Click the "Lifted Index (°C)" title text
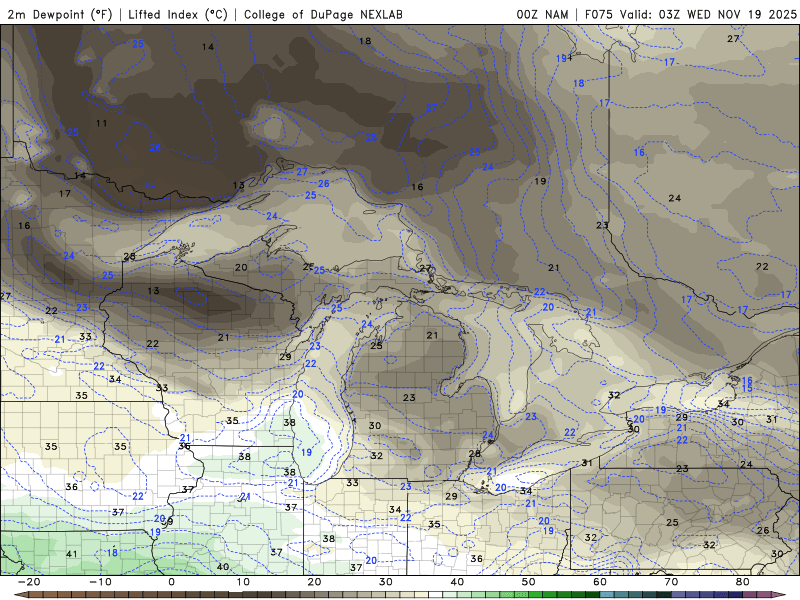This screenshot has width=800, height=600. click(178, 14)
